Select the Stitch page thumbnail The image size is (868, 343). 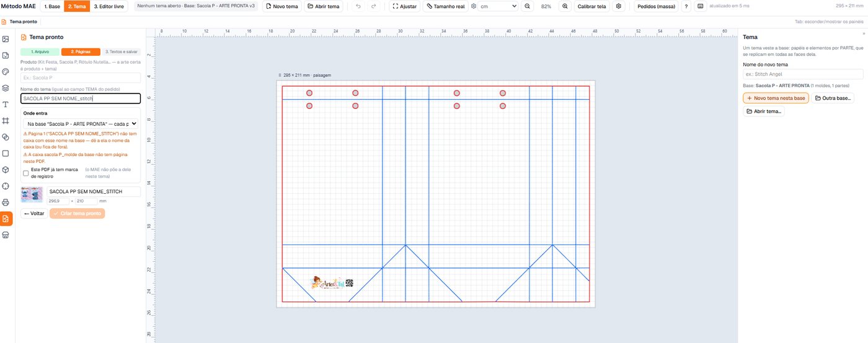click(32, 194)
